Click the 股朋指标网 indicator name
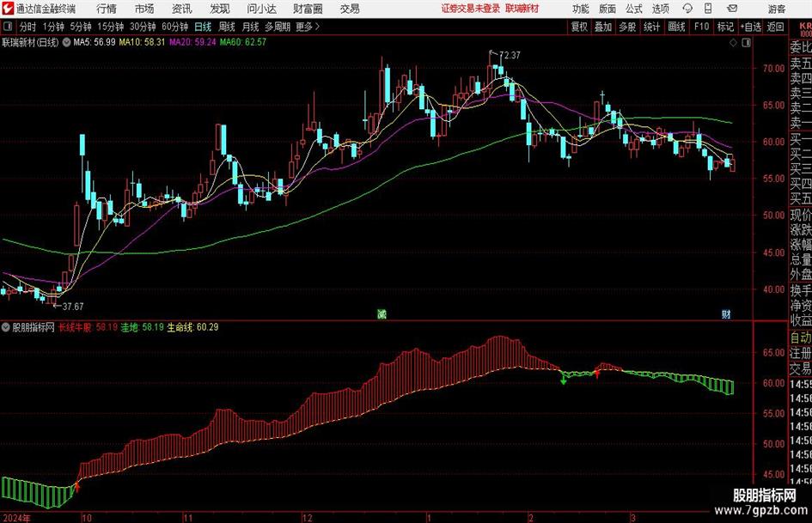Screen dimensions: 812x523 pos(34,327)
